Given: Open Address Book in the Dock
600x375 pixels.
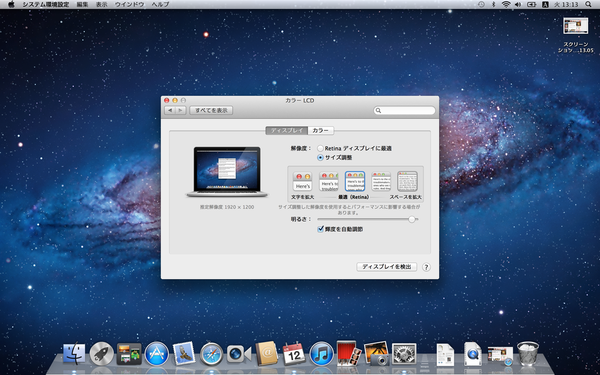Looking at the screenshot, I should 267,354.
